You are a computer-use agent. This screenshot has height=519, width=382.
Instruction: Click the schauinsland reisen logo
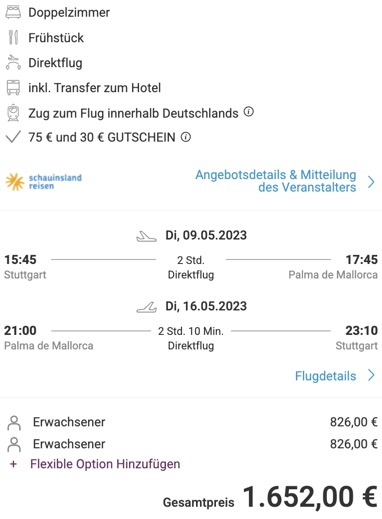[44, 182]
